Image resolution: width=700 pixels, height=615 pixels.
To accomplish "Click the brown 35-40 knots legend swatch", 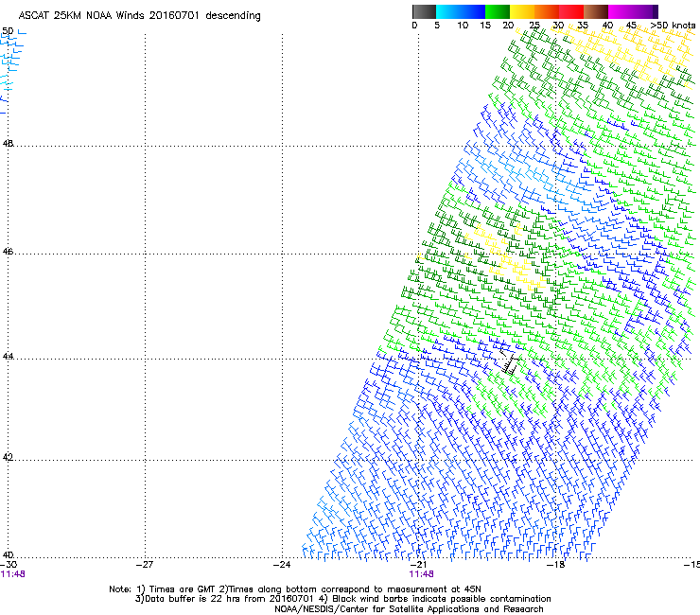I will click(x=596, y=12).
